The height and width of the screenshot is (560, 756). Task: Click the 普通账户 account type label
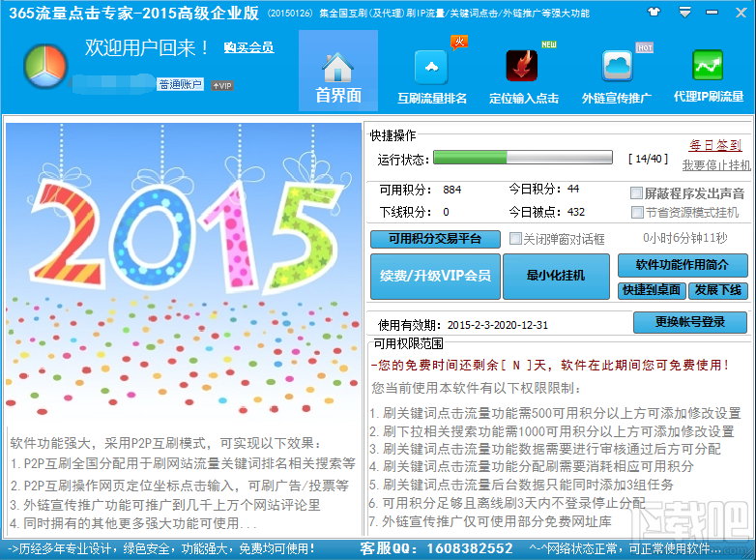pos(181,85)
